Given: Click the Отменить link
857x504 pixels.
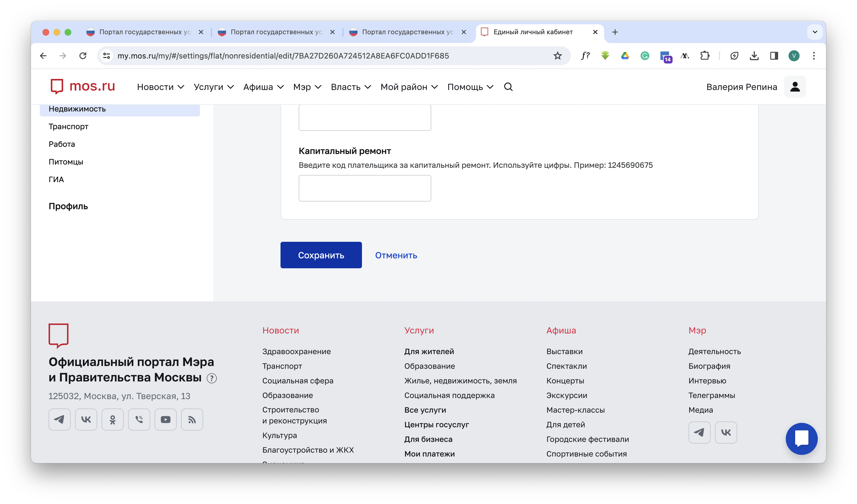Looking at the screenshot, I should click(396, 255).
